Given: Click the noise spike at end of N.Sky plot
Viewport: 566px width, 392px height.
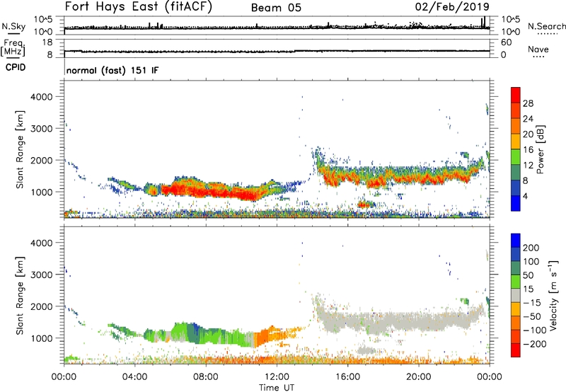Looking at the screenshot, I should tap(484, 22).
